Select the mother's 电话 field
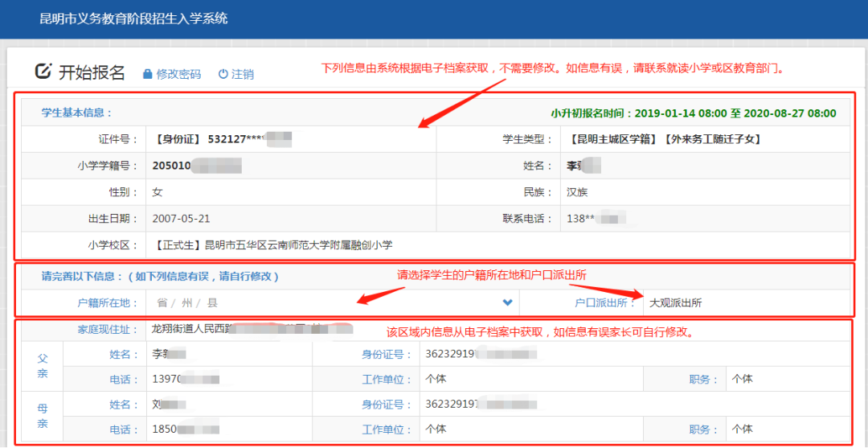 (x=229, y=430)
